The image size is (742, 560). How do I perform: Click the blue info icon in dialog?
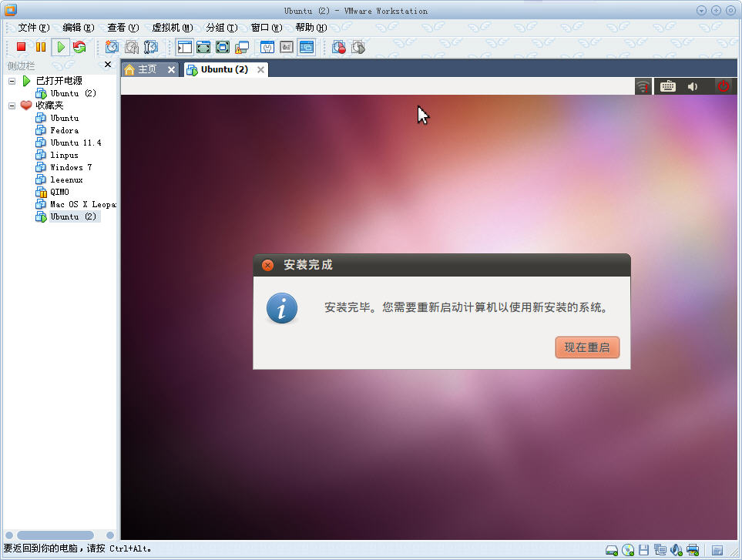[282, 308]
